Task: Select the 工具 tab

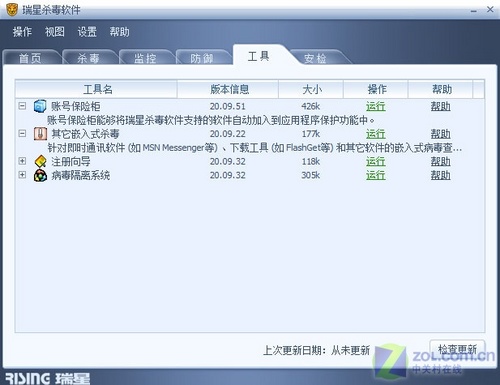Action: (259, 56)
